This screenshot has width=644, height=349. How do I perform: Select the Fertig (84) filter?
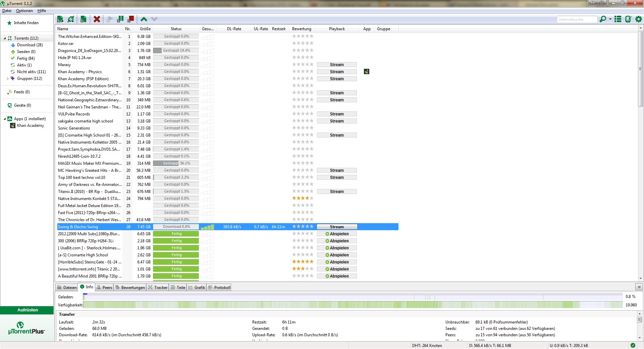point(26,58)
